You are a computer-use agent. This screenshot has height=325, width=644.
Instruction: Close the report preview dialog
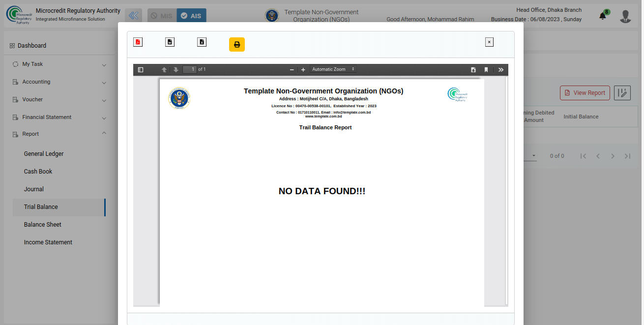489,42
